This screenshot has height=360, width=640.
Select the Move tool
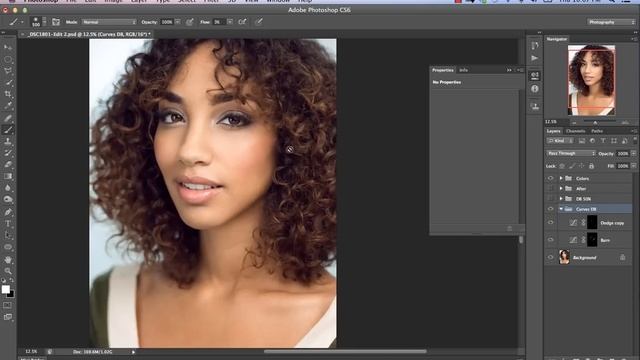8,47
